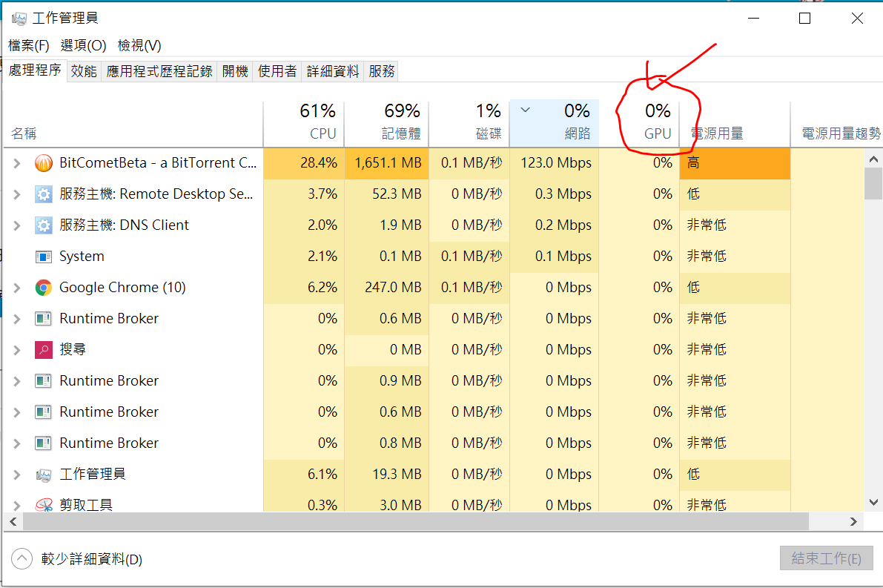This screenshot has height=588, width=883.
Task: Click the 剪取工具 scissors icon
Action: 44,505
